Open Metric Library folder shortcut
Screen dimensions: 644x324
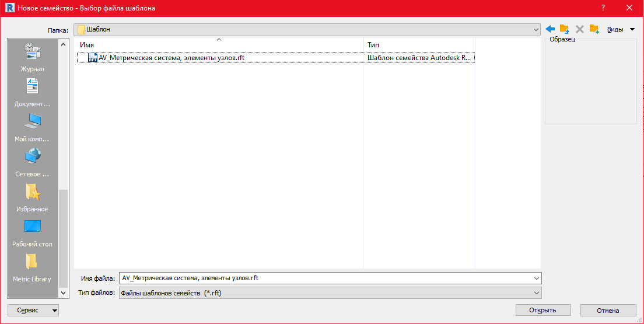coord(33,267)
